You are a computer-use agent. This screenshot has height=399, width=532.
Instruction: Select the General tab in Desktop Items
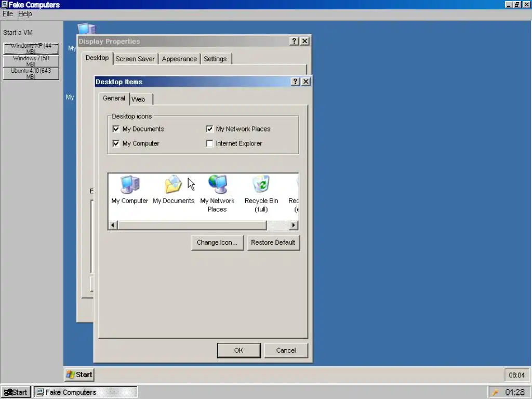114,98
